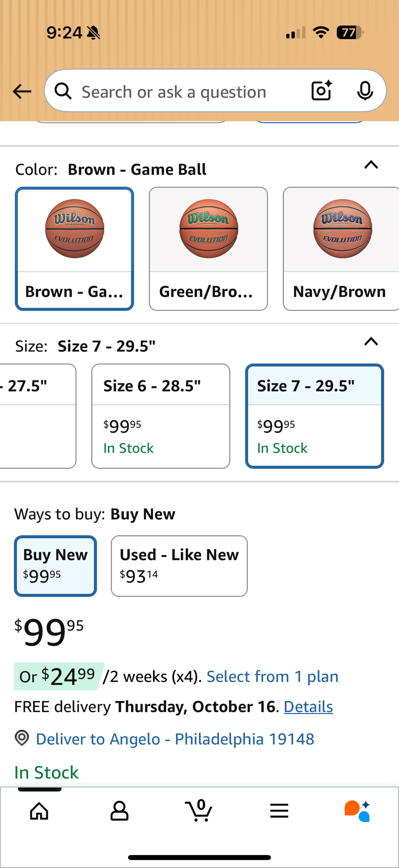Choose the Size 7 - 29.5" option
Screen dimensions: 399x868
(314, 416)
